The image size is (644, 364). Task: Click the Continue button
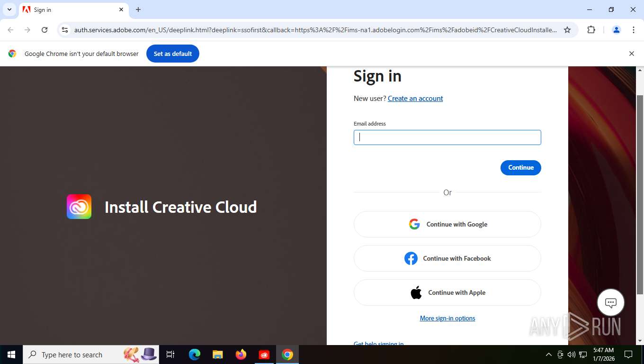520,167
